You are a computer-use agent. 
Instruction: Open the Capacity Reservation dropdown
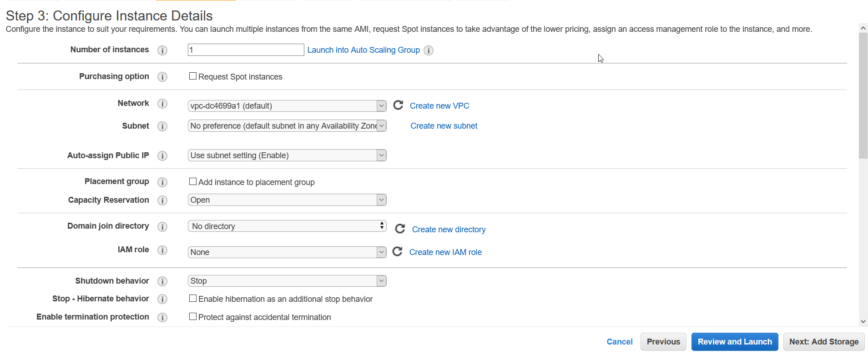[x=287, y=200]
